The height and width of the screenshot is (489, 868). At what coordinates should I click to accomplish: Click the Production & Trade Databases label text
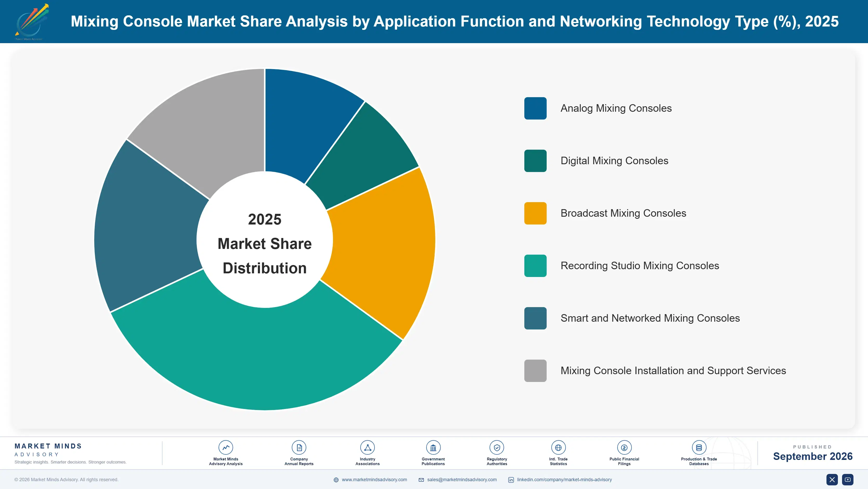pos(699,461)
